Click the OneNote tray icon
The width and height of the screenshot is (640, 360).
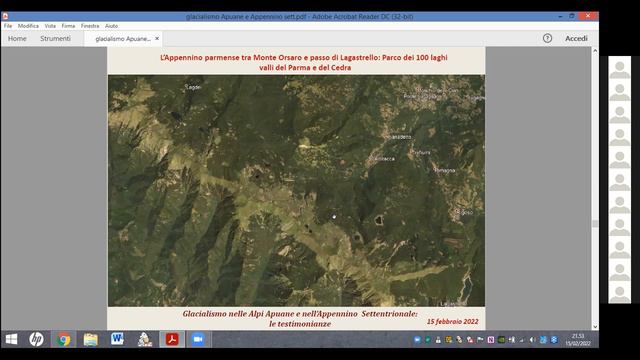point(491,340)
